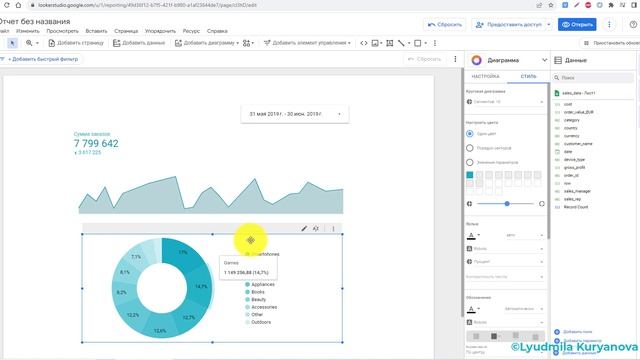Choose the first legend position button

point(476,336)
